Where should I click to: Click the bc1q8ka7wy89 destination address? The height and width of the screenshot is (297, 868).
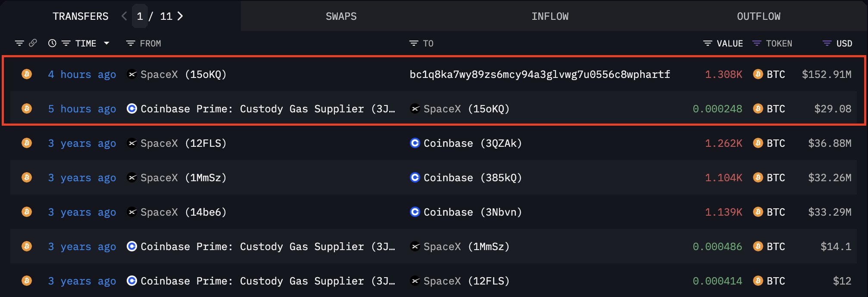click(539, 74)
